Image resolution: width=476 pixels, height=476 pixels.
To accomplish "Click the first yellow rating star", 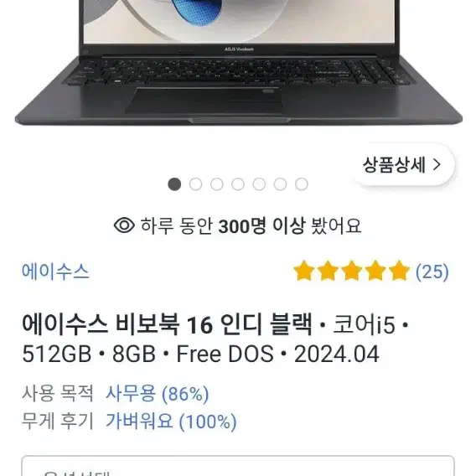I will pyautogui.click(x=304, y=271).
